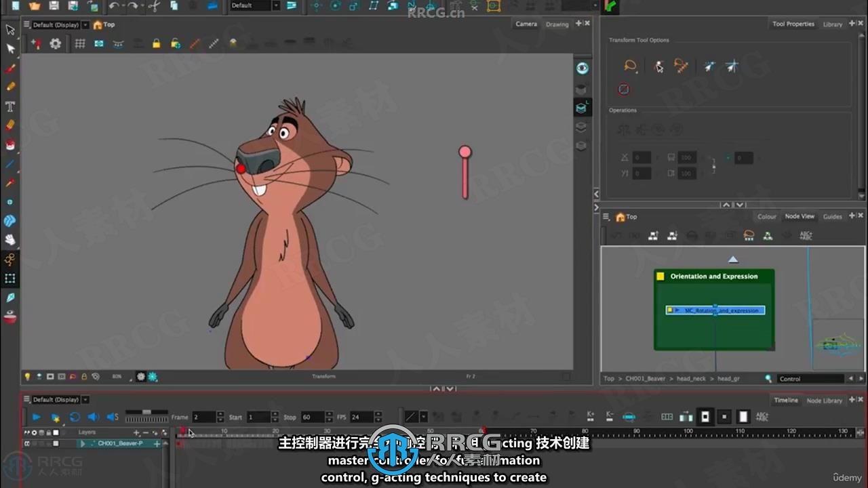Viewport: 868px width, 488px height.
Task: Click the Node View navigator thumbnail
Action: click(x=838, y=344)
